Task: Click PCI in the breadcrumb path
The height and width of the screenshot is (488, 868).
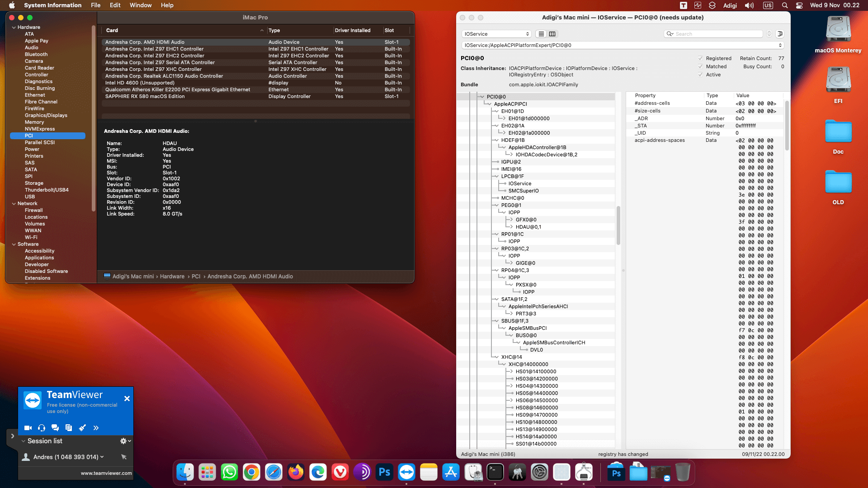Action: point(196,276)
